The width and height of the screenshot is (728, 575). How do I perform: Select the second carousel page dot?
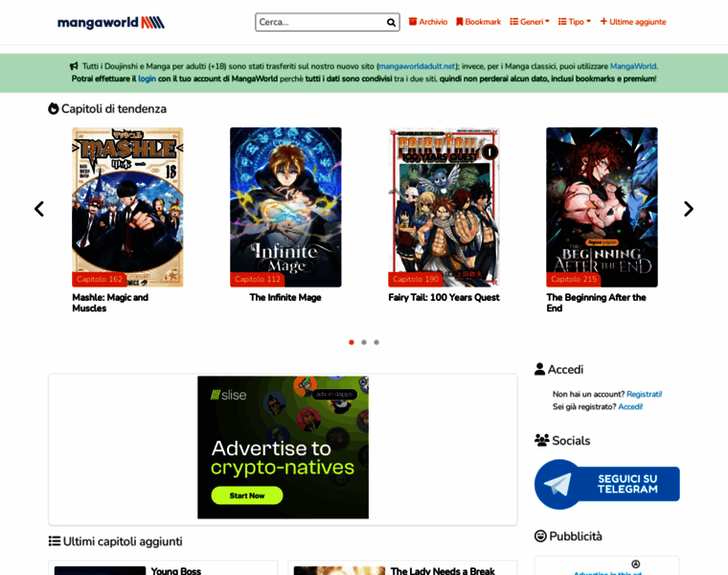tap(364, 342)
